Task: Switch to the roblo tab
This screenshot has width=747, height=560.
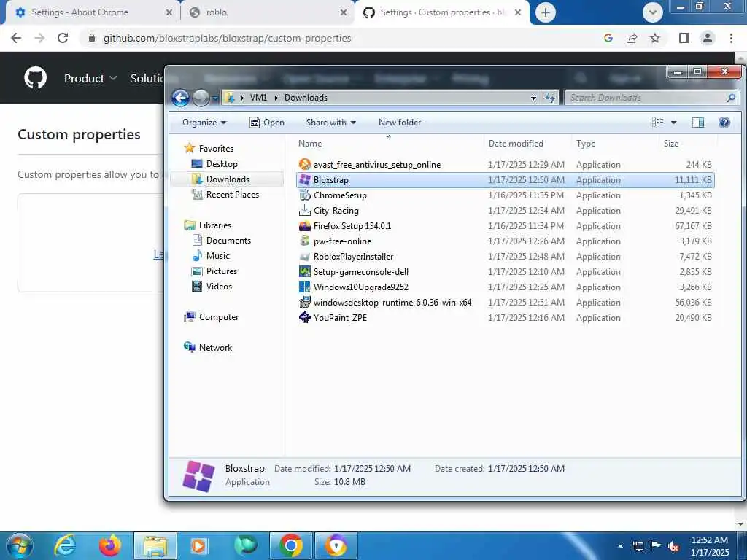Action: (x=268, y=12)
